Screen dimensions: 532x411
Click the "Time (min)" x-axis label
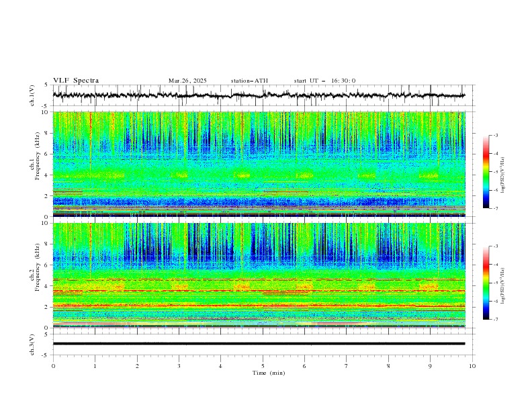click(269, 373)
